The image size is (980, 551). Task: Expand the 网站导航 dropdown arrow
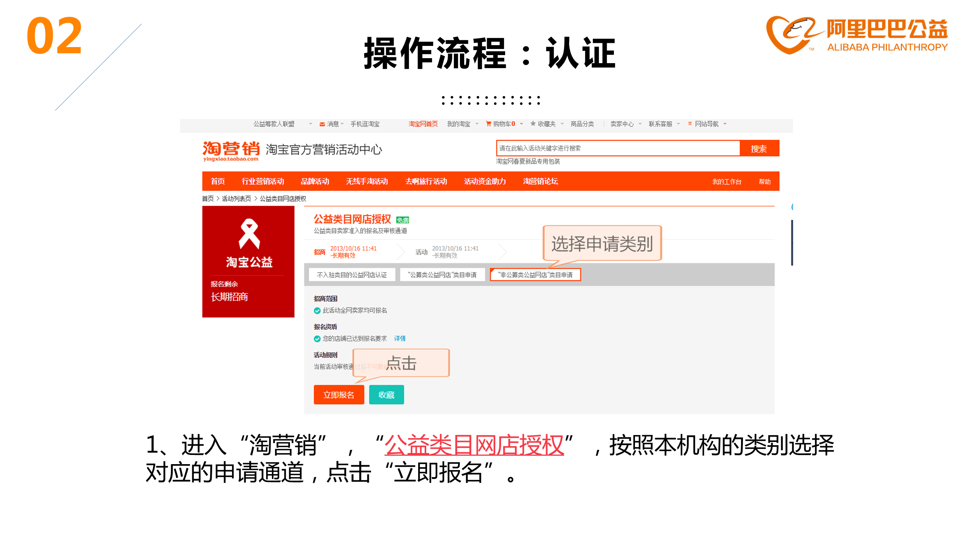coord(725,124)
